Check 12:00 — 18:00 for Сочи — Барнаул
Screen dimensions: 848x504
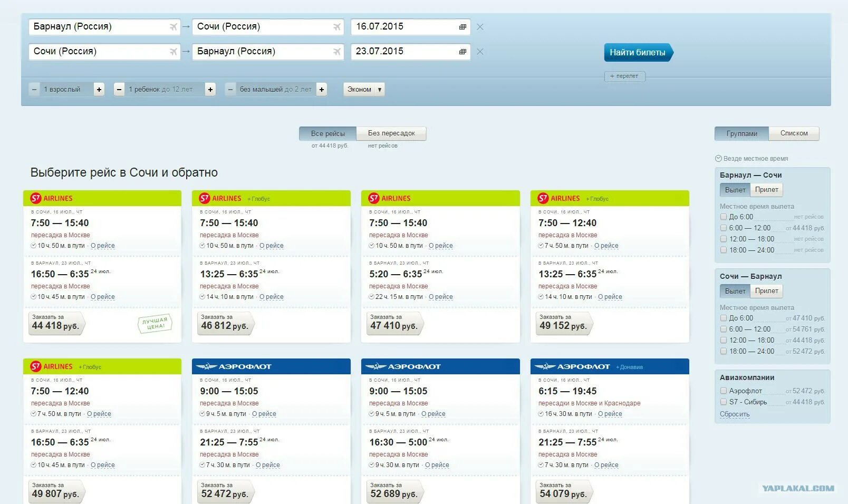[x=724, y=340]
